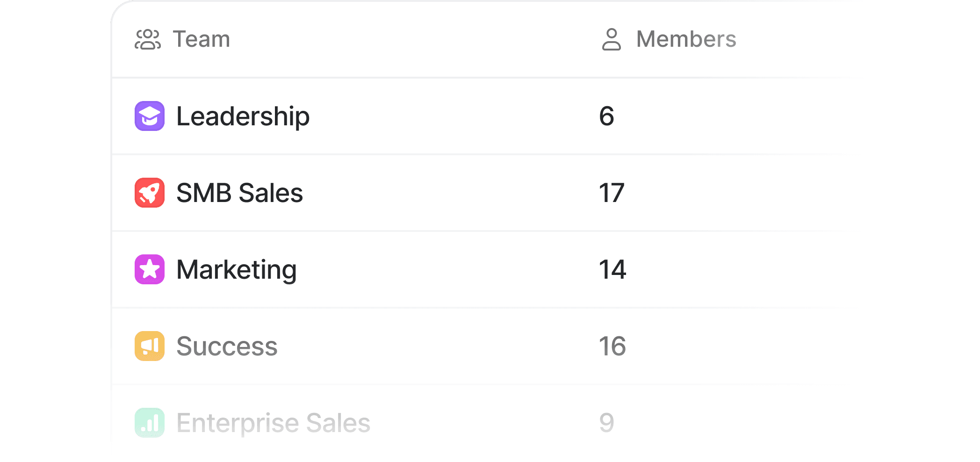The width and height of the screenshot is (980, 462).
Task: Click the Members column person icon
Action: pos(611,39)
